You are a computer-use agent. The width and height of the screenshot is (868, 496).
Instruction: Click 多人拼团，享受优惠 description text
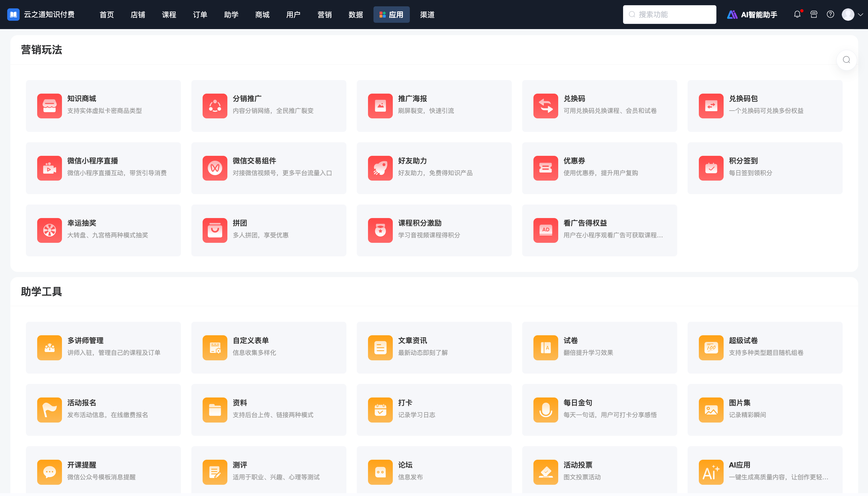pyautogui.click(x=260, y=235)
